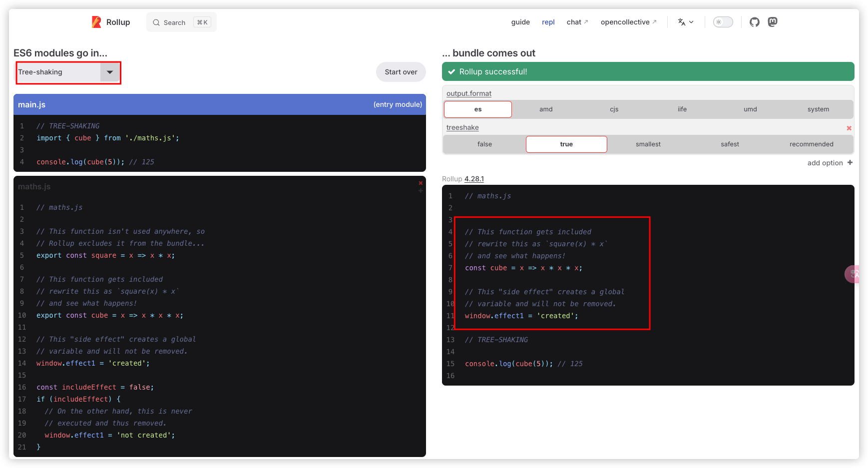Click the Start over button
868x468 pixels.
click(401, 72)
